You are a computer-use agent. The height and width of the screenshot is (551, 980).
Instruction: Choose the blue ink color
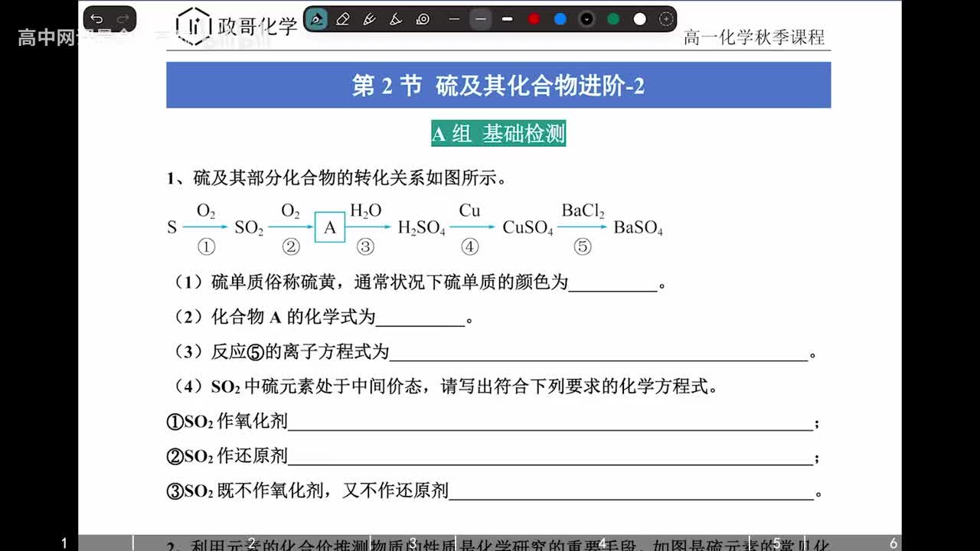560,19
